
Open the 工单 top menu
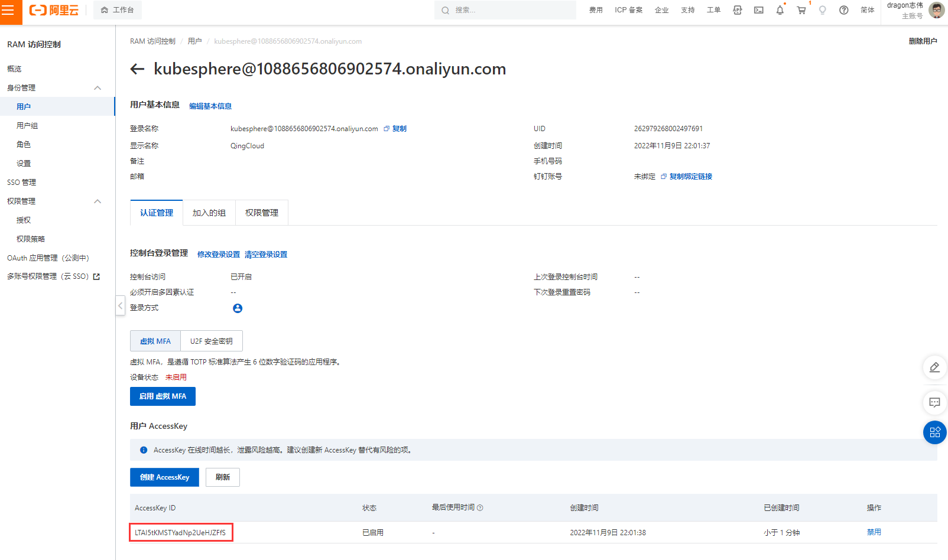point(714,10)
